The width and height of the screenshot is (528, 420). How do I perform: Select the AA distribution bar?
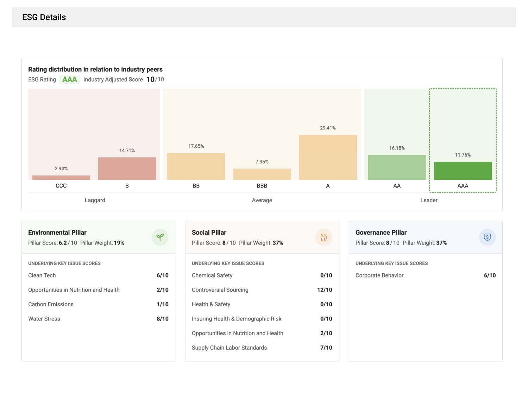[397, 167]
